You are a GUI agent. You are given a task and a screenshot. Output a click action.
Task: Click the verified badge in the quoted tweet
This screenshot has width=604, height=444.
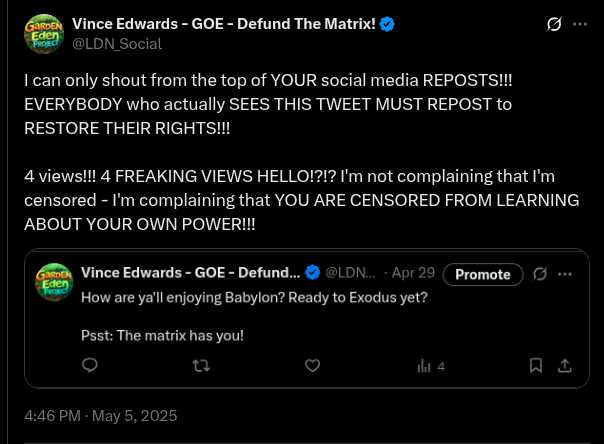click(x=312, y=273)
